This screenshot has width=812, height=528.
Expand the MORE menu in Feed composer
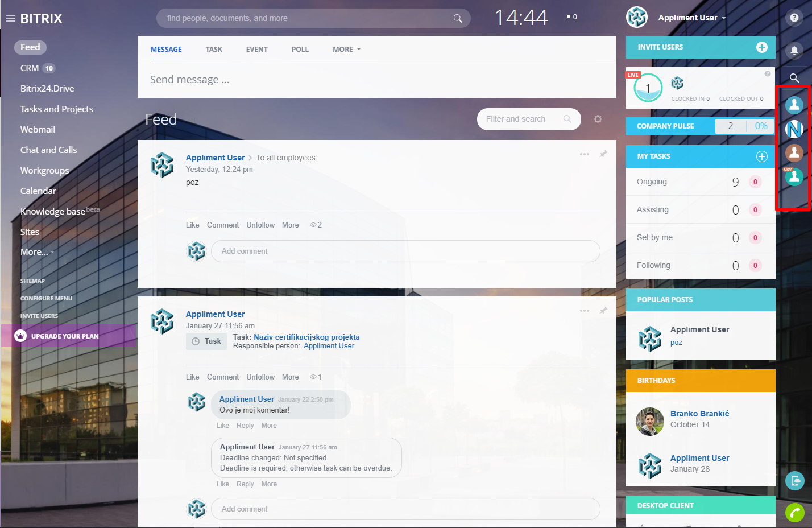point(346,49)
